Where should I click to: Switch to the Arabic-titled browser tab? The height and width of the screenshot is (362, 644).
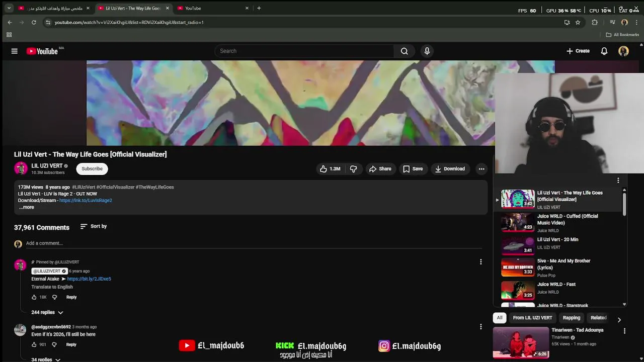click(54, 8)
